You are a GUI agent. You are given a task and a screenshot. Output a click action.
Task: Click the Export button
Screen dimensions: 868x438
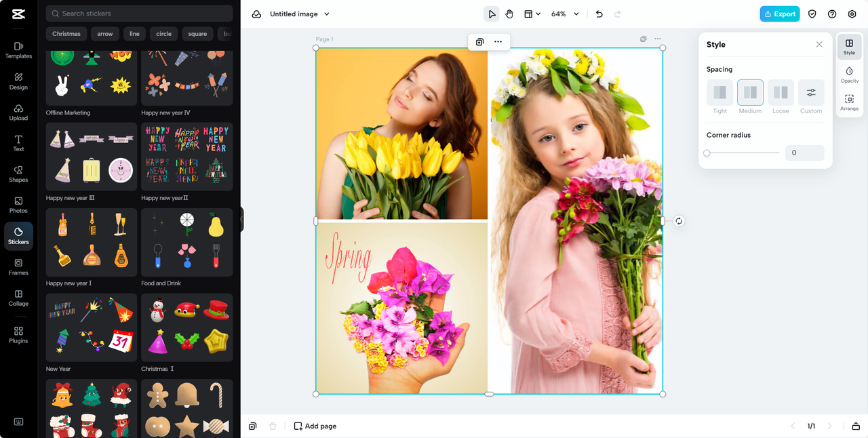[780, 14]
